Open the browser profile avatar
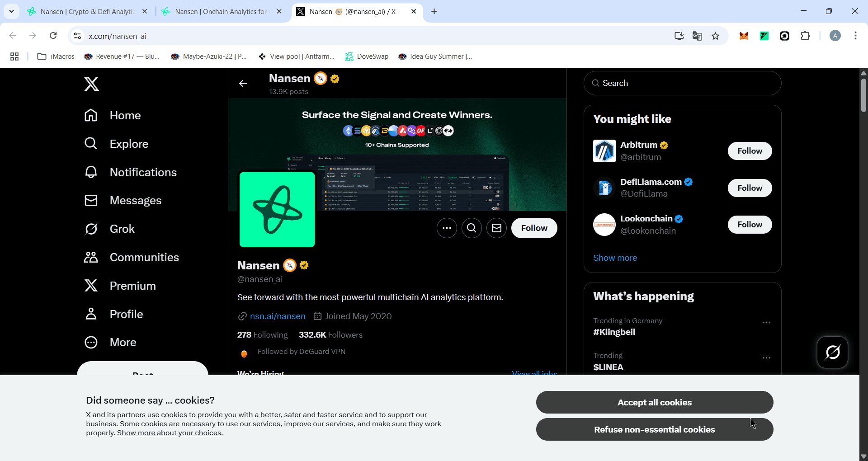 tap(835, 36)
